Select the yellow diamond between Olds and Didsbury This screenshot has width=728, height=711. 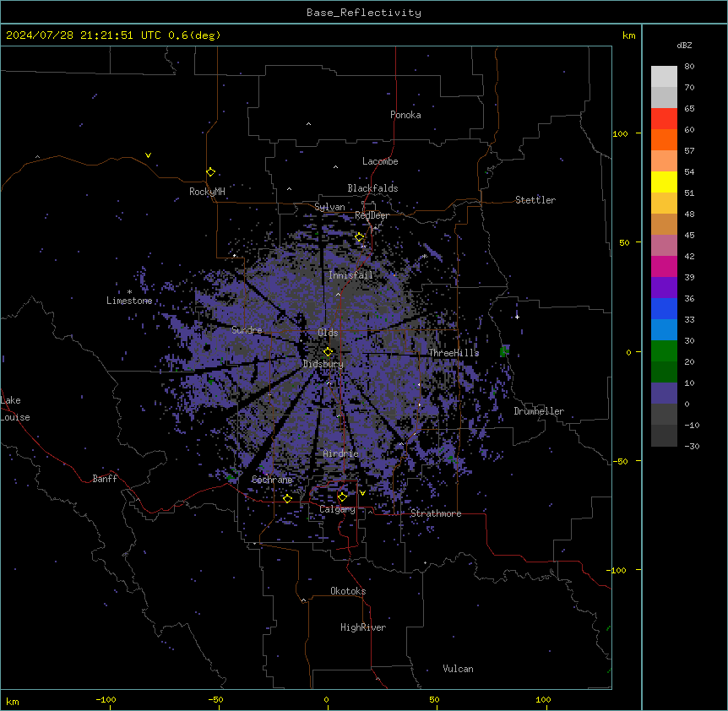pyautogui.click(x=329, y=352)
